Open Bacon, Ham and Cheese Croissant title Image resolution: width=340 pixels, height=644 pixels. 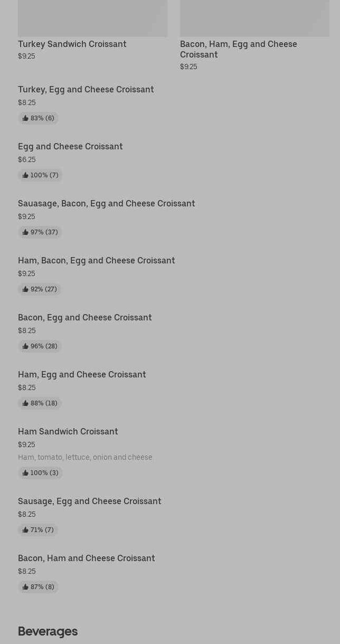(x=86, y=558)
